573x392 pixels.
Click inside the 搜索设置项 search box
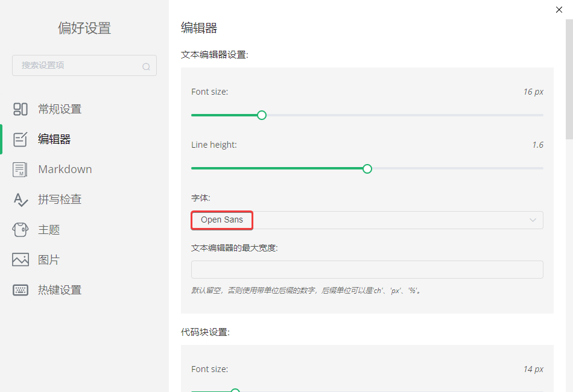point(78,66)
